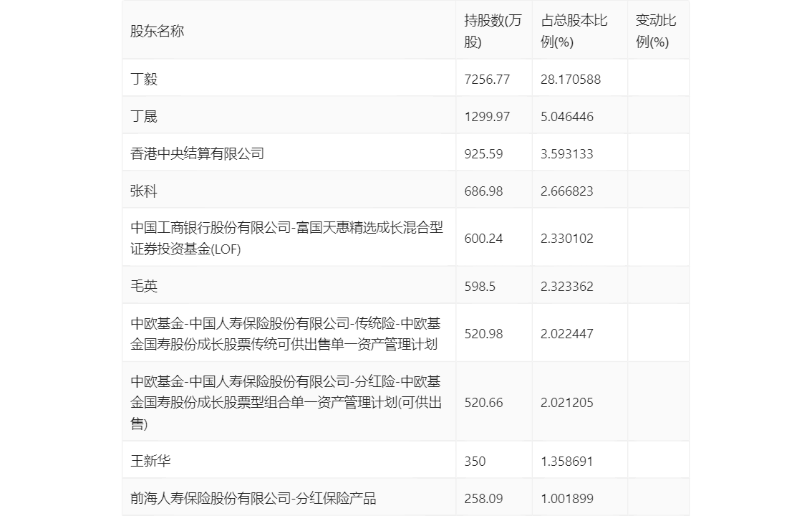Select shareholding value 520.98
812x516 pixels.
(483, 334)
